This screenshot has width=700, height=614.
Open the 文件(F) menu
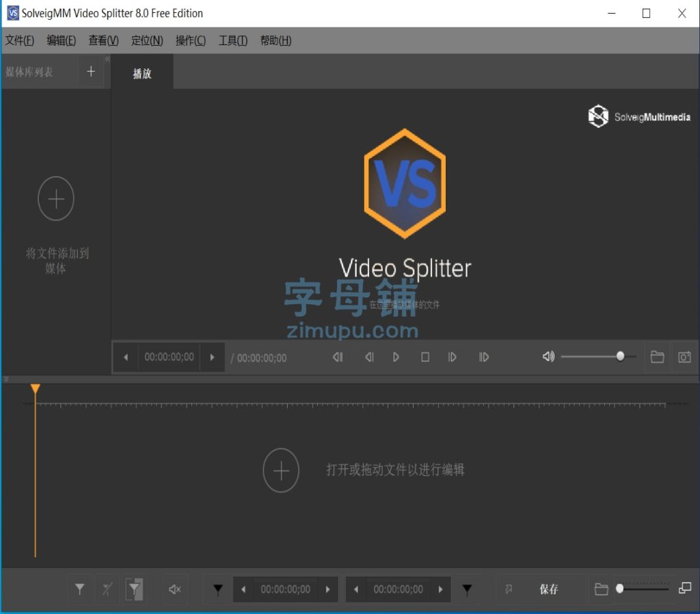tap(20, 40)
